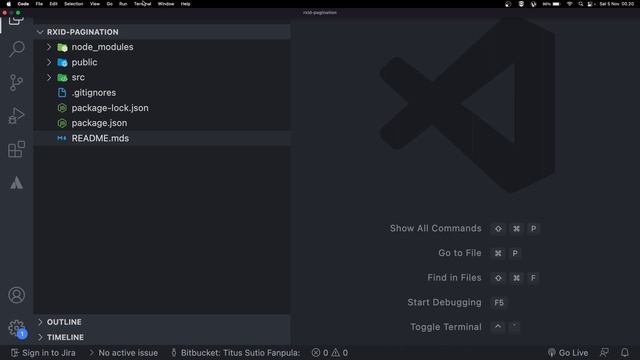Viewport: 640px width, 360px height.
Task: Expand the src folder chevron
Action: (x=49, y=78)
